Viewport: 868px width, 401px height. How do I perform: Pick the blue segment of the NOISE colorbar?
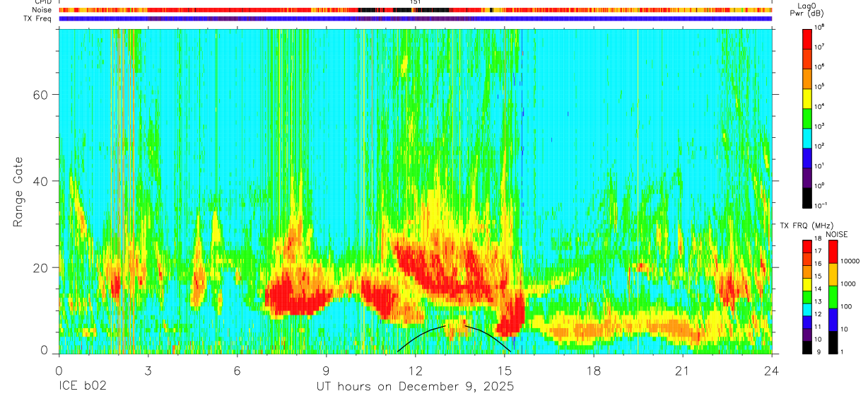click(833, 320)
